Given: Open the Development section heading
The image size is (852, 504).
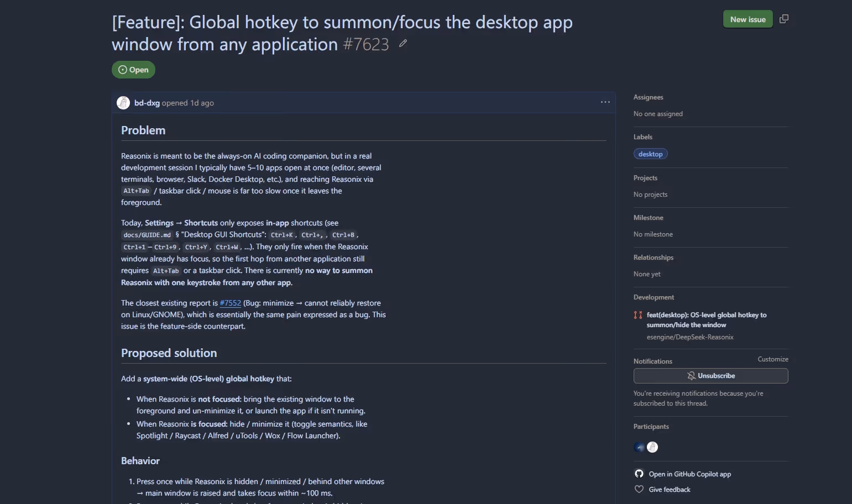Looking at the screenshot, I should [654, 297].
